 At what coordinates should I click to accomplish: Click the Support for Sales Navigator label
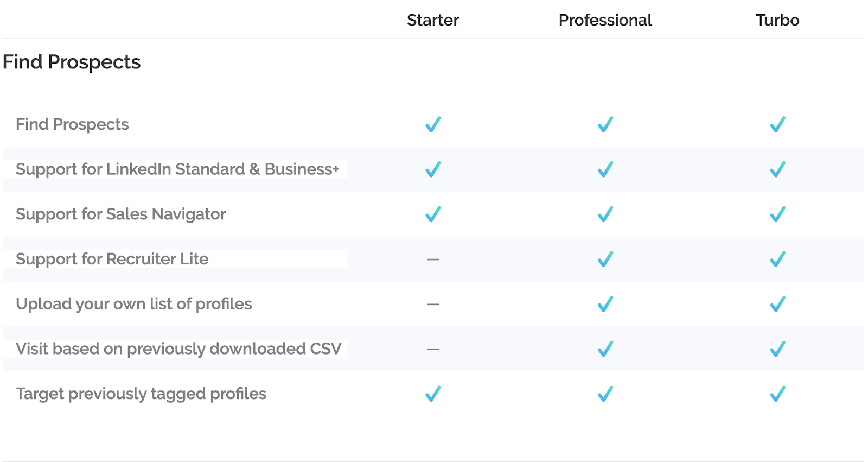click(x=121, y=214)
